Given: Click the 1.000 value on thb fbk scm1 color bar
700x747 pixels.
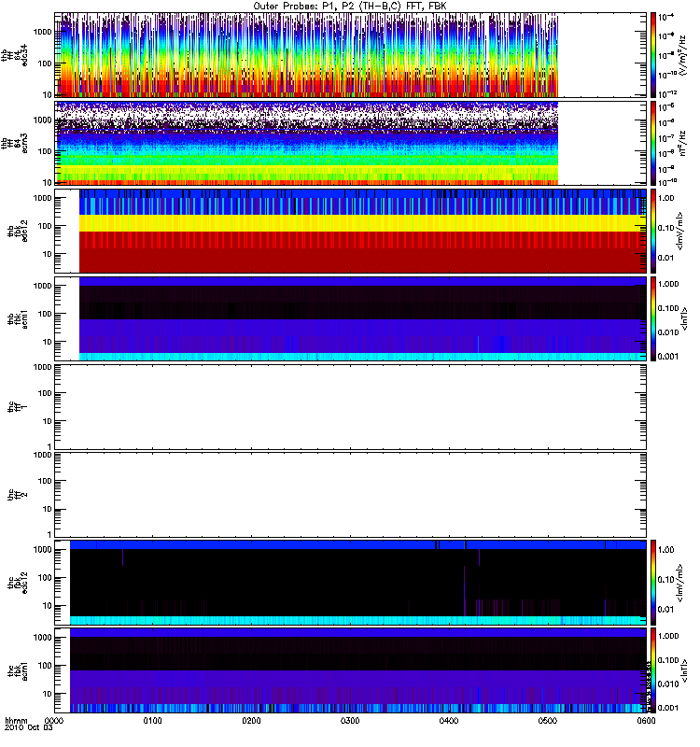Looking at the screenshot, I should (x=668, y=284).
